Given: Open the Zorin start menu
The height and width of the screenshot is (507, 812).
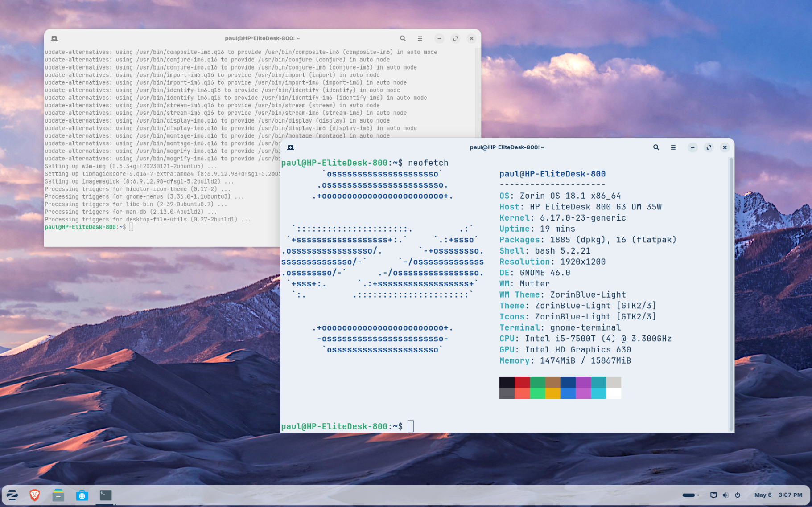Looking at the screenshot, I should click(x=12, y=495).
